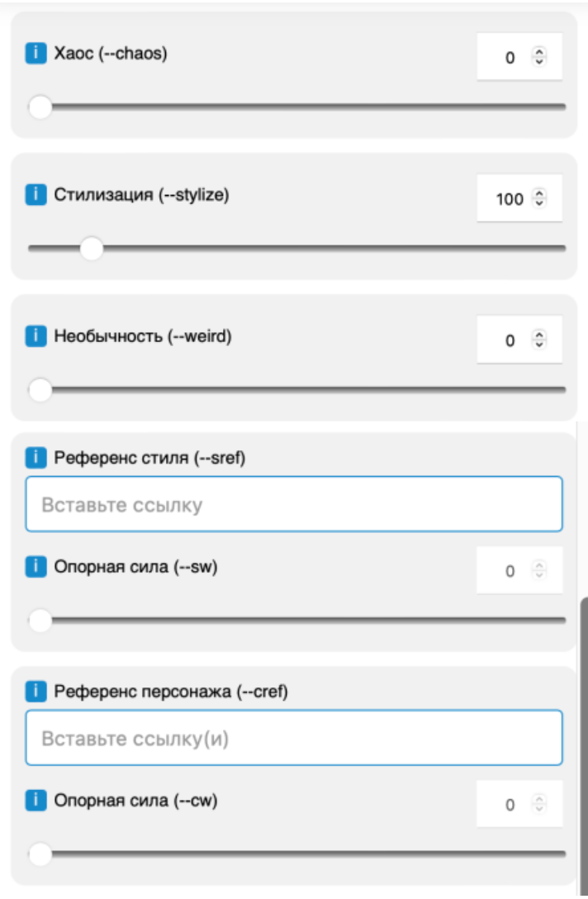Click the --sw value stepper arrows
Viewport: 588px width, 899px height.
click(539, 570)
